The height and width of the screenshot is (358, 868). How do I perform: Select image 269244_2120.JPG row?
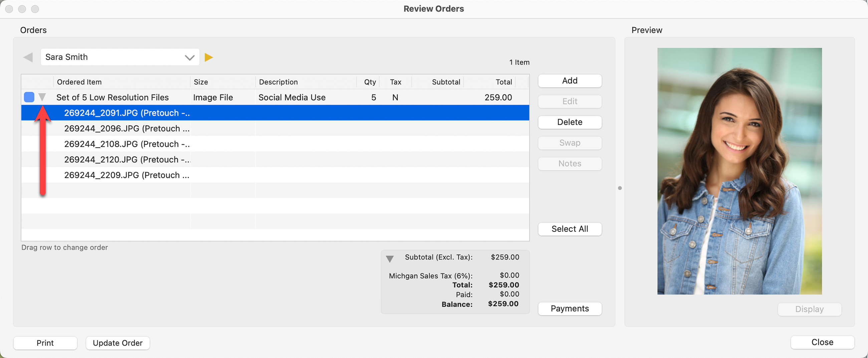point(127,159)
